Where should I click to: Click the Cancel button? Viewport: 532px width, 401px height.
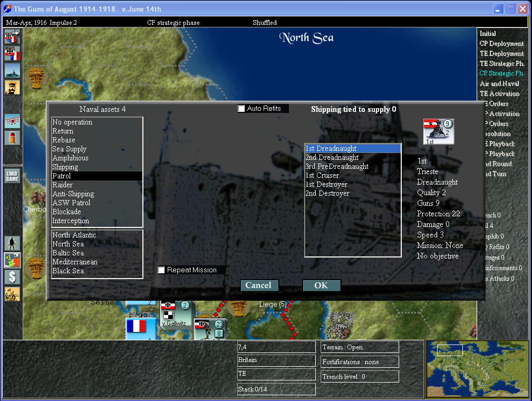(259, 285)
